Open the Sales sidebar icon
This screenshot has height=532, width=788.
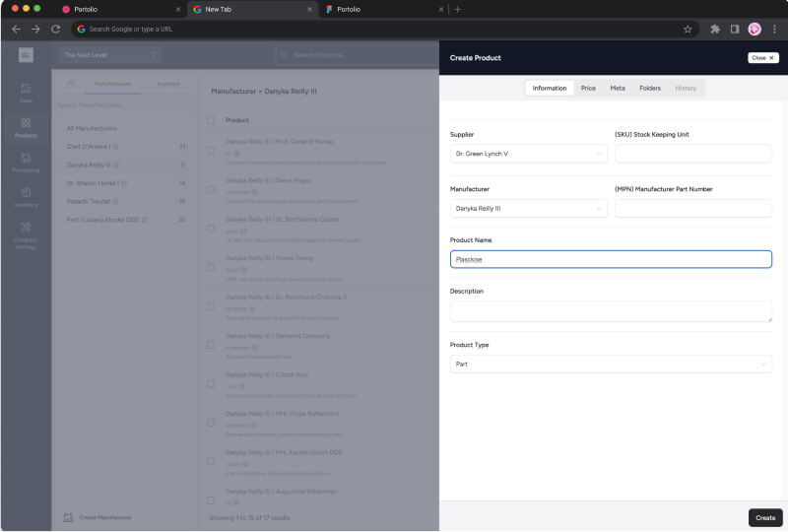pos(26,91)
